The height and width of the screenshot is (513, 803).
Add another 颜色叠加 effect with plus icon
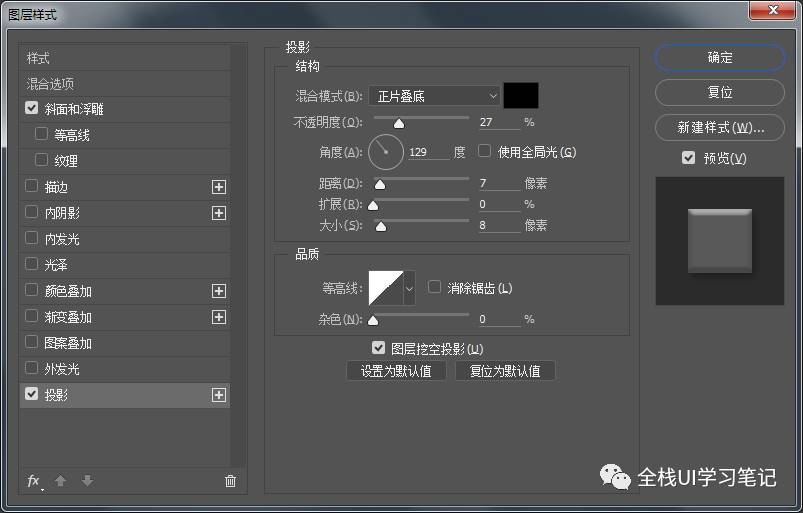click(219, 291)
